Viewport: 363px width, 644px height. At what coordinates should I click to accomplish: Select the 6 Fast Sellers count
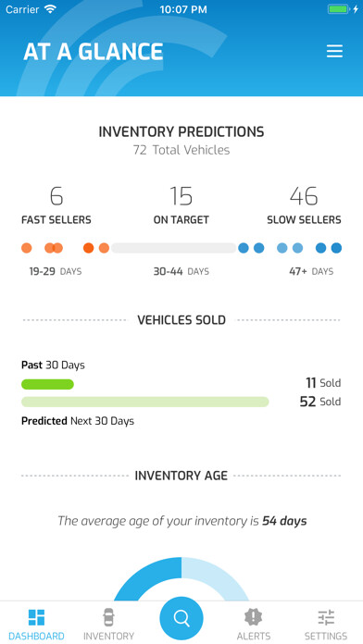pos(56,196)
